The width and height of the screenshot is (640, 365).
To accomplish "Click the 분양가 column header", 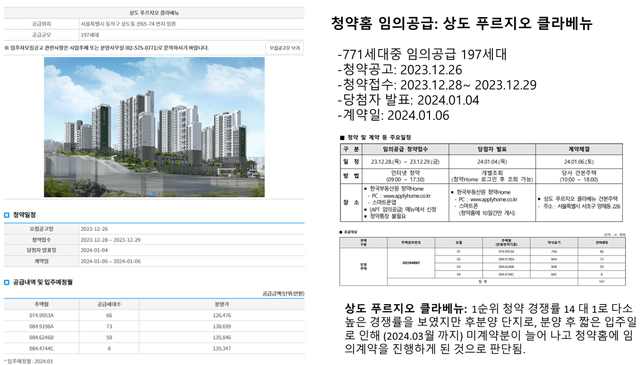I will pos(222,305).
